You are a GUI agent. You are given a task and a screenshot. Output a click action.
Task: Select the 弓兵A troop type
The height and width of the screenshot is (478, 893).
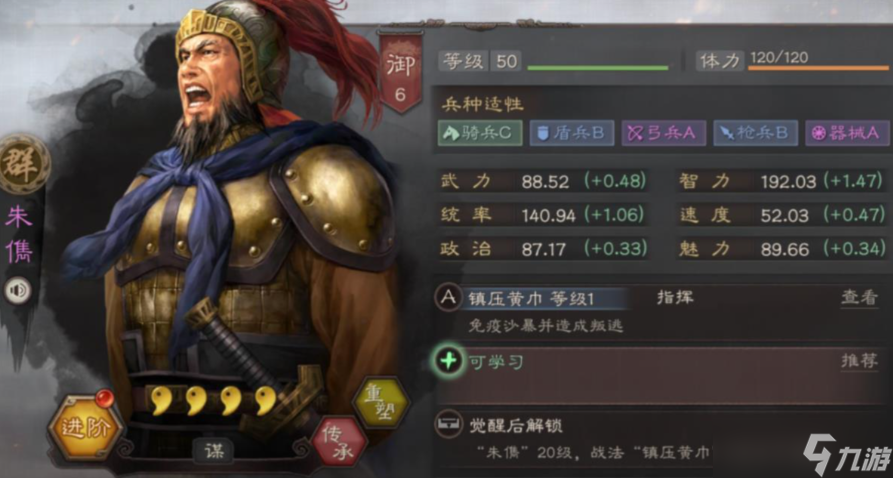coord(663,133)
